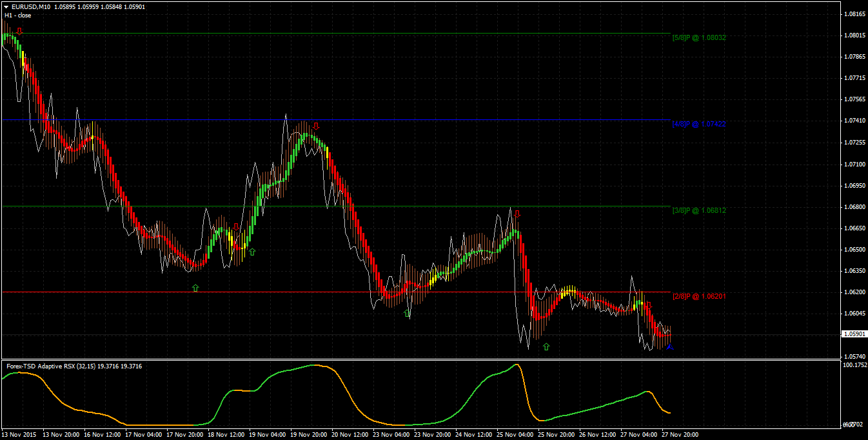Viewport: 868px width, 440px height.
Task: Click 1.07410 on the price axis
Action: point(854,121)
